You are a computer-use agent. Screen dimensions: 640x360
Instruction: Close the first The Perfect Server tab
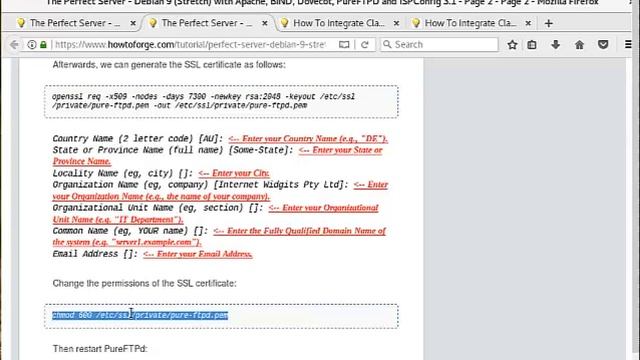pyautogui.click(x=133, y=23)
